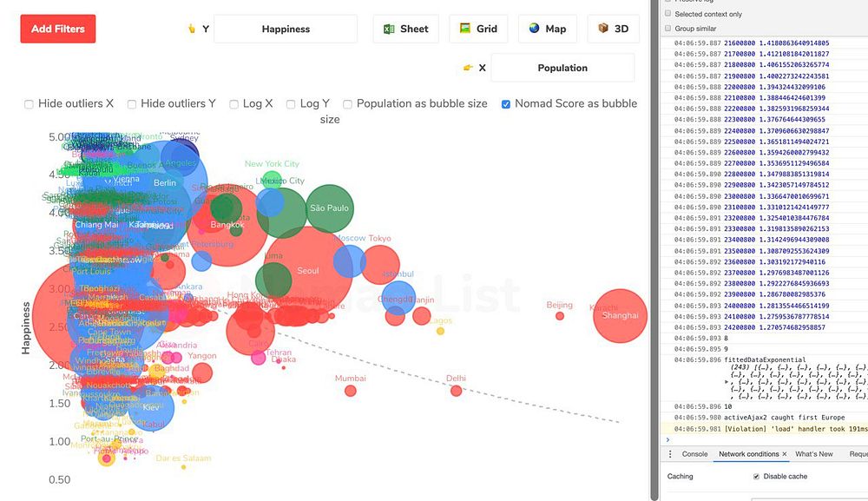Enable Hide outliers X checkbox
The image size is (868, 501).
point(29,104)
